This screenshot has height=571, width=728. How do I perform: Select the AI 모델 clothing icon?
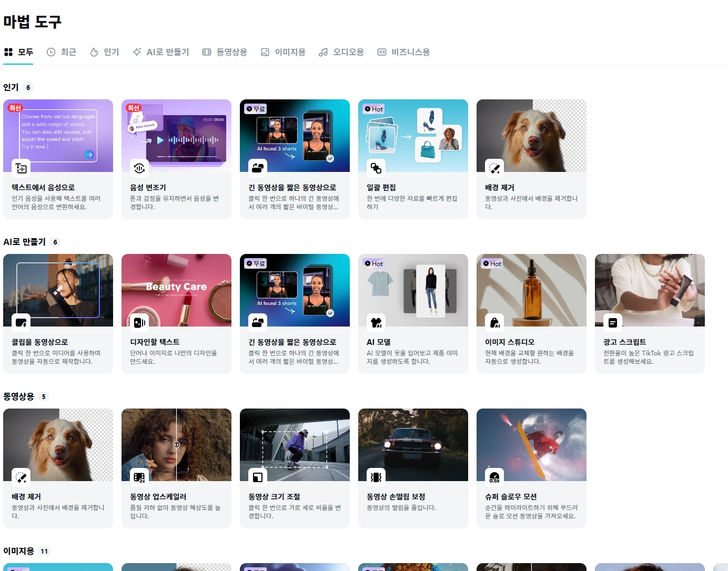(376, 323)
